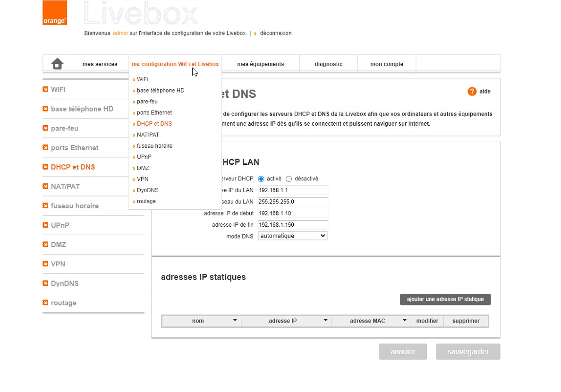Open the mes équipements tab
Viewport: 561px width, 392px height.
coord(261,64)
